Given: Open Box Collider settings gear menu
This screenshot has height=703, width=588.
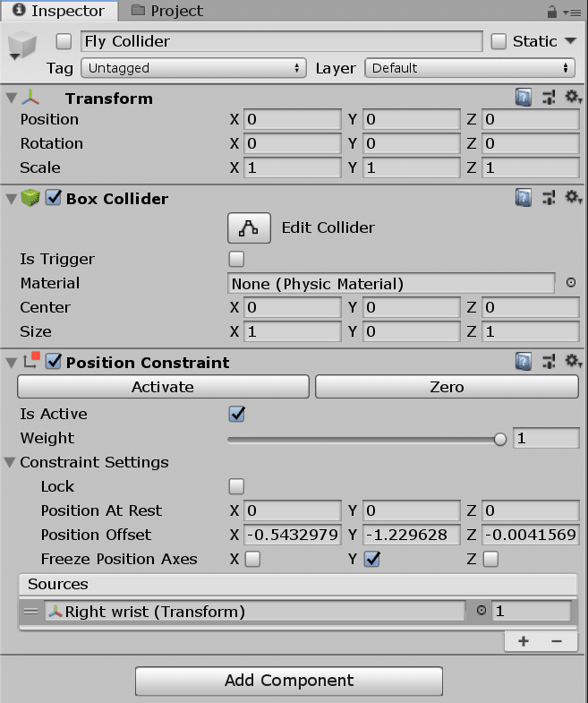Looking at the screenshot, I should [573, 198].
